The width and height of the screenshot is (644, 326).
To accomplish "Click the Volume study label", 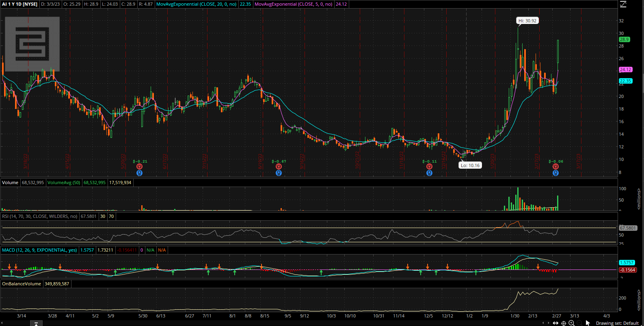I will [10, 183].
